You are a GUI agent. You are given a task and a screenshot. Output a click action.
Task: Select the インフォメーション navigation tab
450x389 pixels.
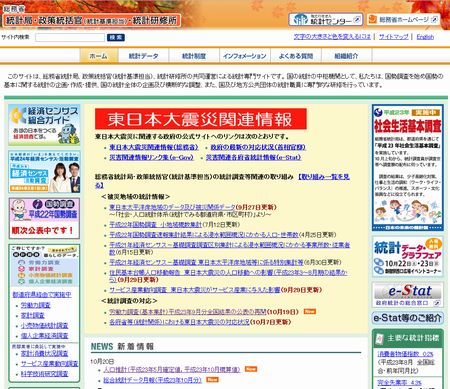pyautogui.click(x=245, y=56)
